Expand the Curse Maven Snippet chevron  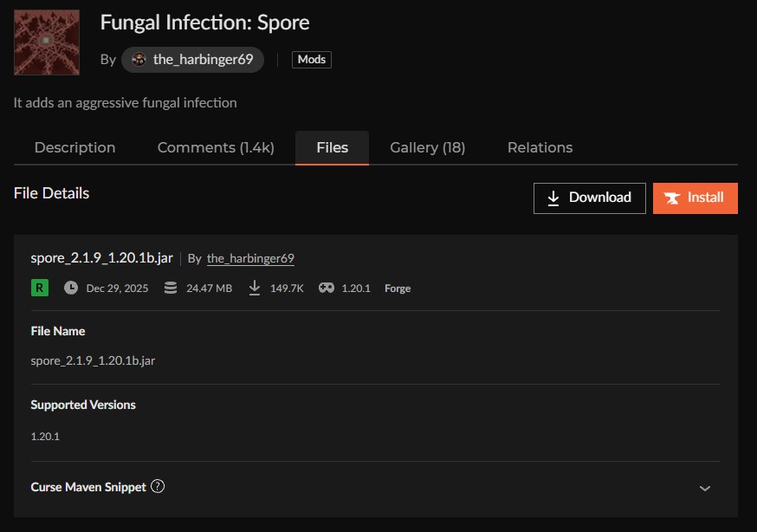point(705,488)
